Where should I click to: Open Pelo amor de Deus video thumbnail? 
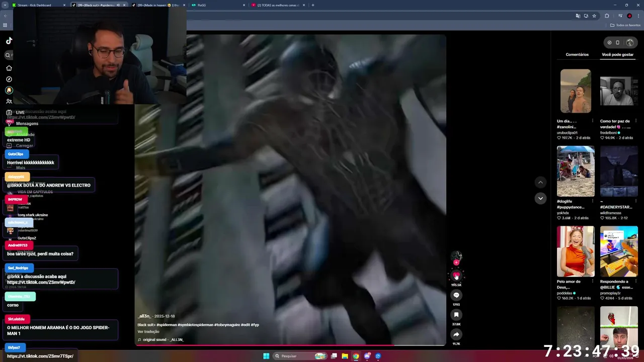click(x=576, y=251)
